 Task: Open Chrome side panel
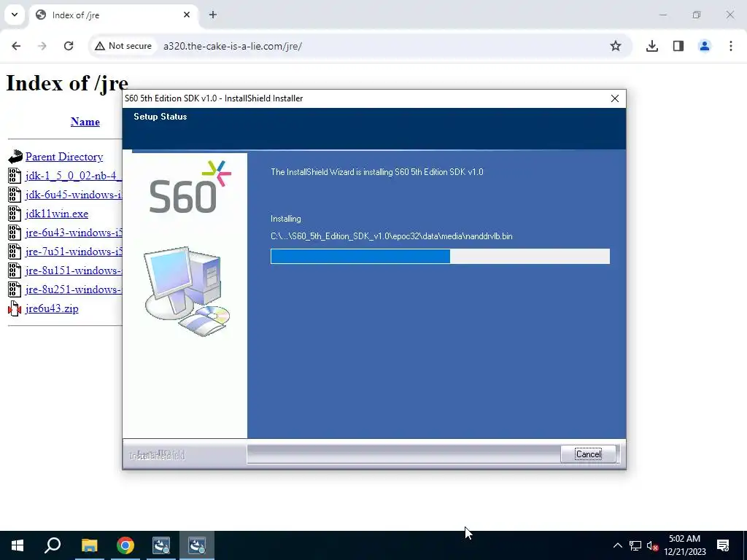pos(678,46)
